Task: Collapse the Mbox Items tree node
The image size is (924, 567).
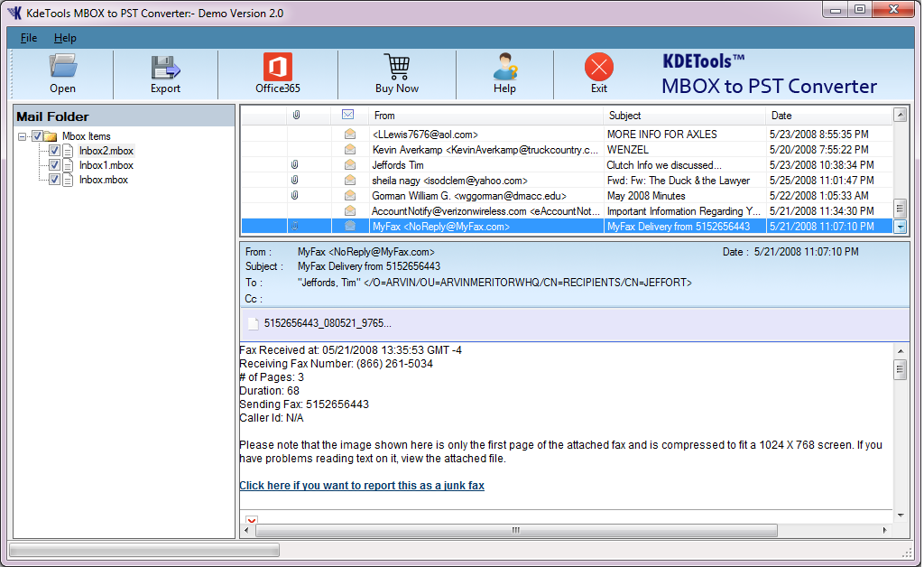Action: pos(22,136)
